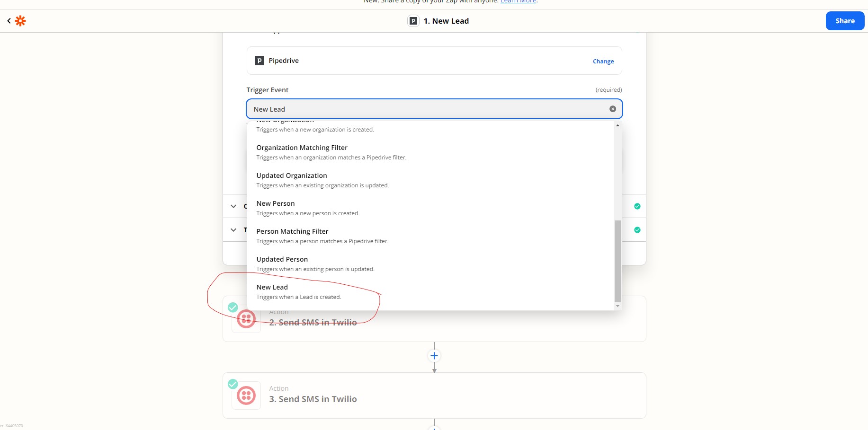Click the Share button
Image resolution: width=868 pixels, height=430 pixels.
[845, 21]
